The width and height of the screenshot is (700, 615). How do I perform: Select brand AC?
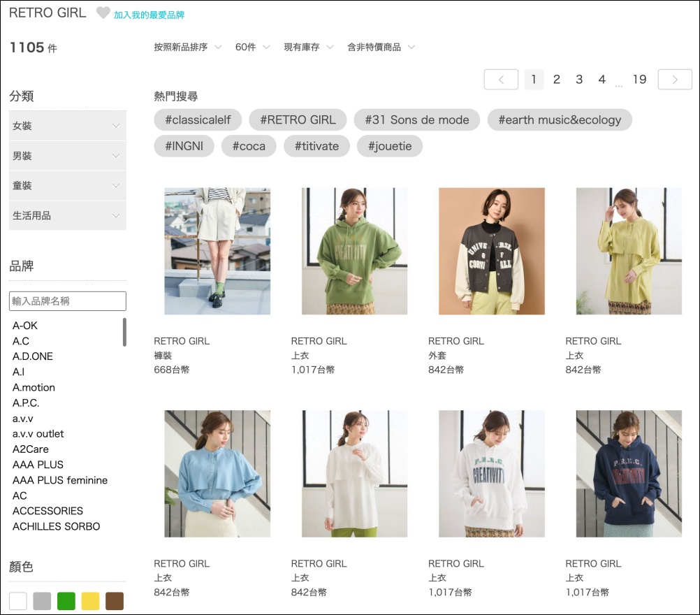click(20, 495)
